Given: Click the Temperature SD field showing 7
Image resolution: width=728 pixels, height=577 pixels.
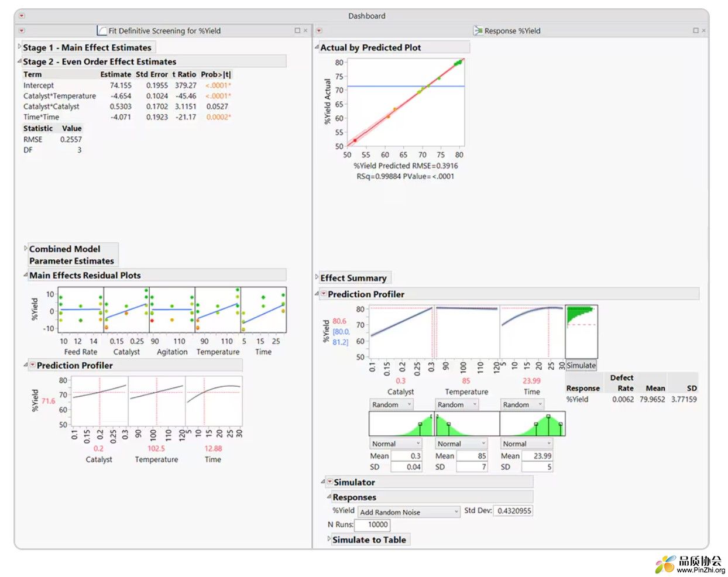Looking at the screenshot, I should pos(472,467).
